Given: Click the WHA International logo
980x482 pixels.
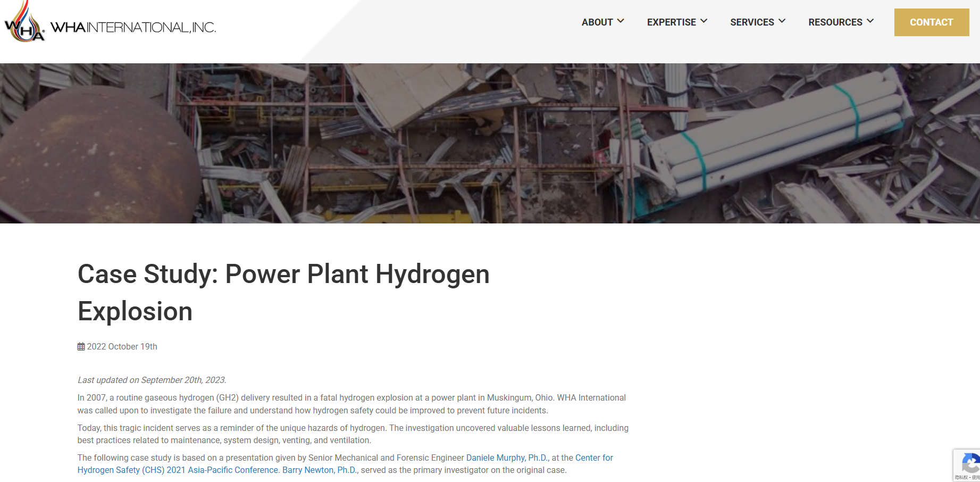Looking at the screenshot, I should (109, 25).
